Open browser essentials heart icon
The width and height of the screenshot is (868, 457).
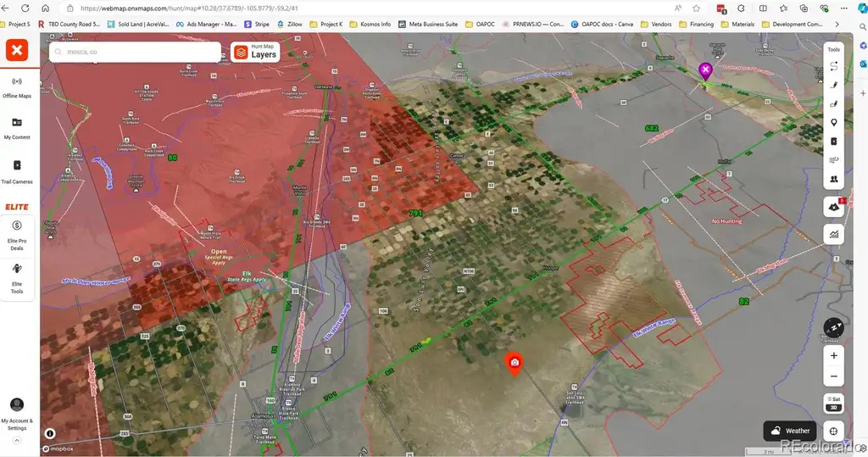(x=824, y=8)
